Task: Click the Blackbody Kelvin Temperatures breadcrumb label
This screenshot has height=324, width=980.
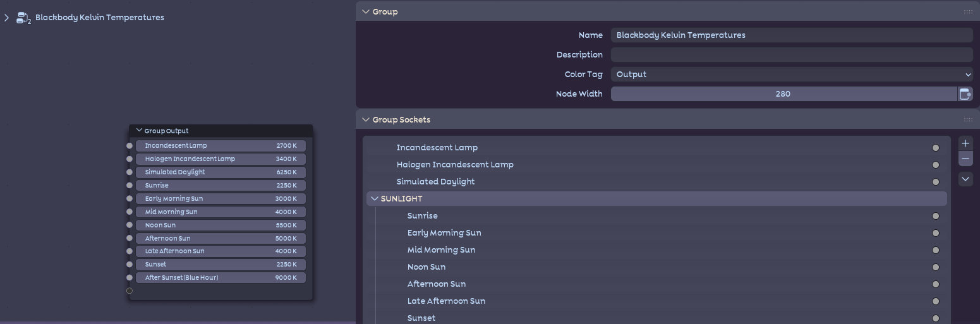Action: 100,18
